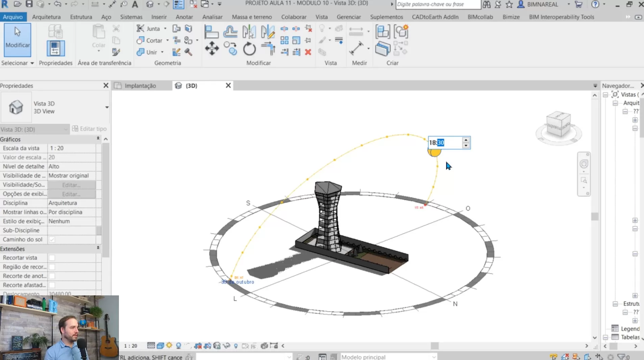Enable Recorte afastado checkbox
The height and width of the screenshot is (360, 644).
[x=52, y=285]
